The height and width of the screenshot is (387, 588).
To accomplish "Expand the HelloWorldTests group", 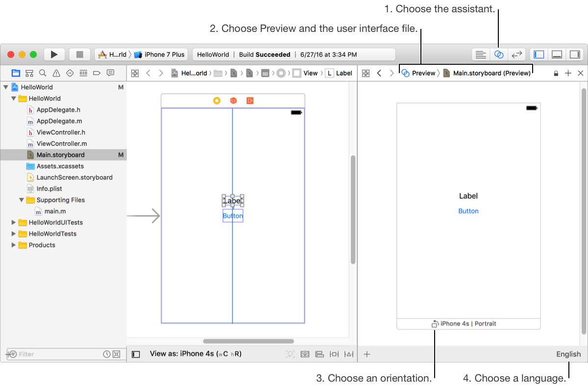I will [x=14, y=234].
